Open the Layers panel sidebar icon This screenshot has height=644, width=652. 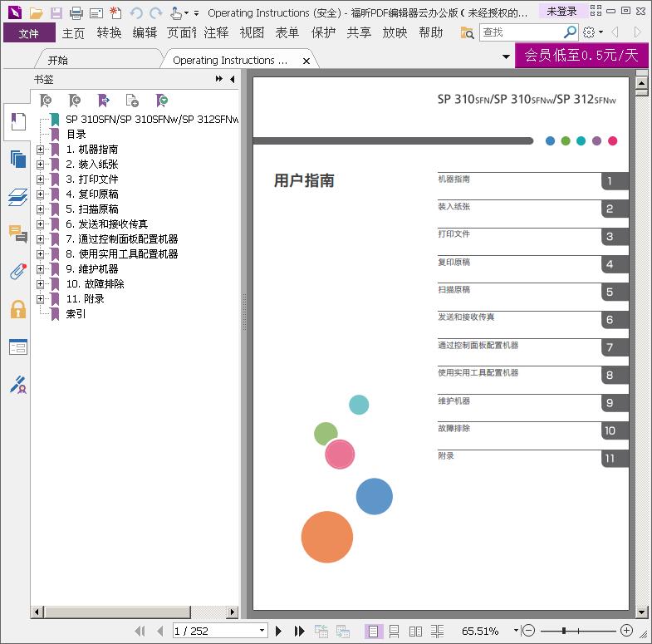point(18,197)
